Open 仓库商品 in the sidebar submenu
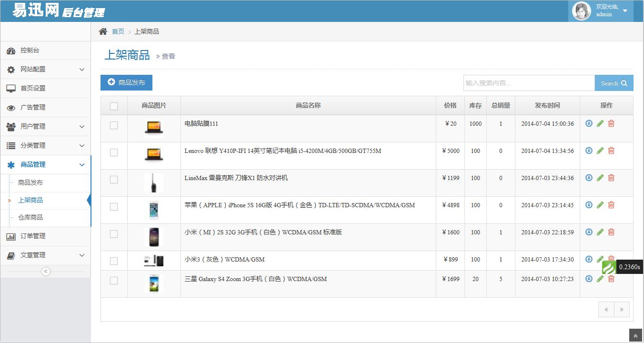The height and width of the screenshot is (343, 644). [30, 217]
